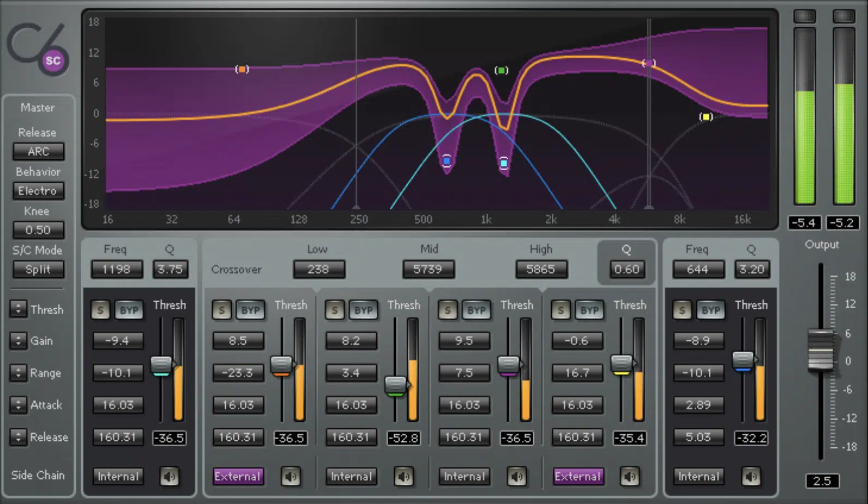This screenshot has height=504, width=868.
Task: Bypass the 644 Hz floating band
Action: pyautogui.click(x=711, y=310)
